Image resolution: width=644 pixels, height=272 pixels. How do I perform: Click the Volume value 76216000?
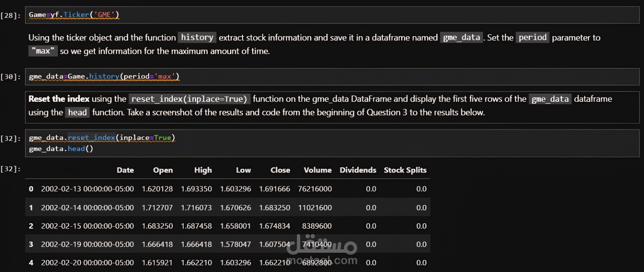(315, 189)
